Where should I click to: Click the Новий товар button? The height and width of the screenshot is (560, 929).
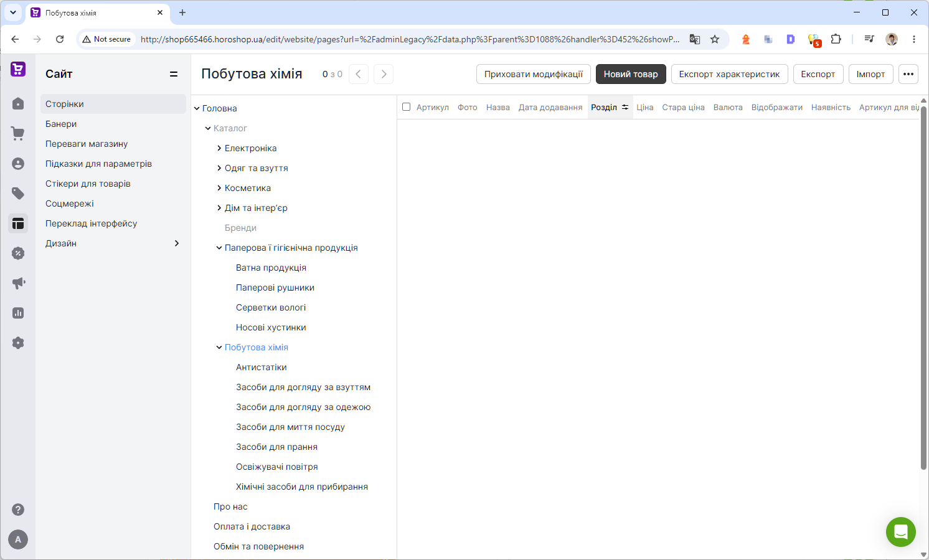631,74
